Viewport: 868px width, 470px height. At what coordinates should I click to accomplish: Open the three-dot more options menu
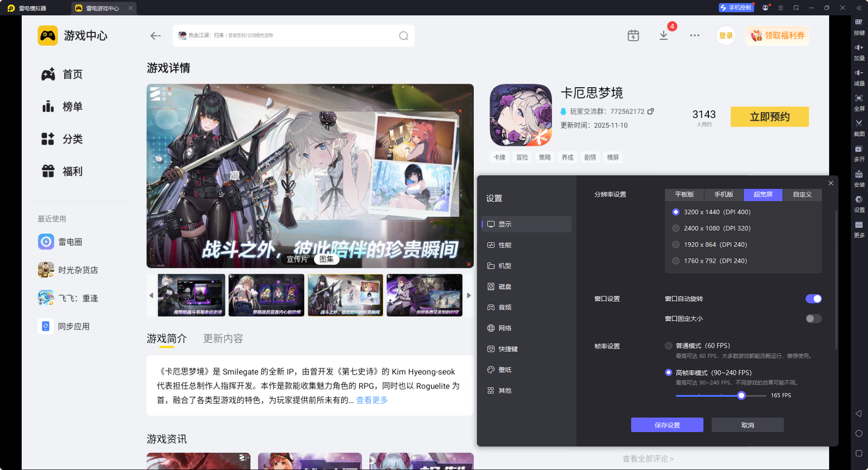[695, 35]
